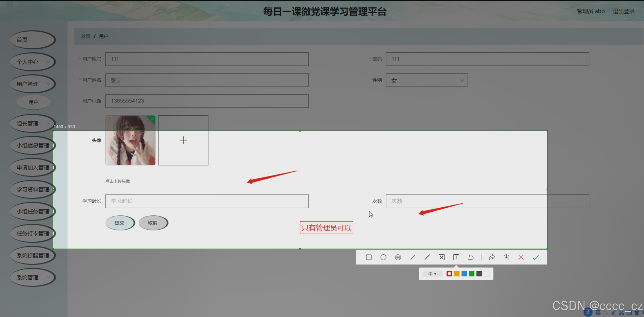
Task: Open the 性别 gender dropdown
Action: 426,80
